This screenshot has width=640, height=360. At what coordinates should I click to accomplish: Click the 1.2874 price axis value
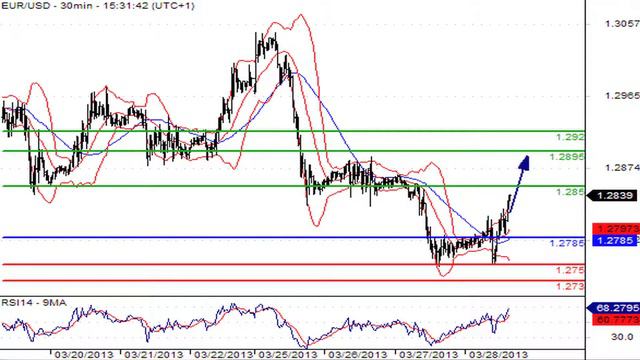pos(622,167)
